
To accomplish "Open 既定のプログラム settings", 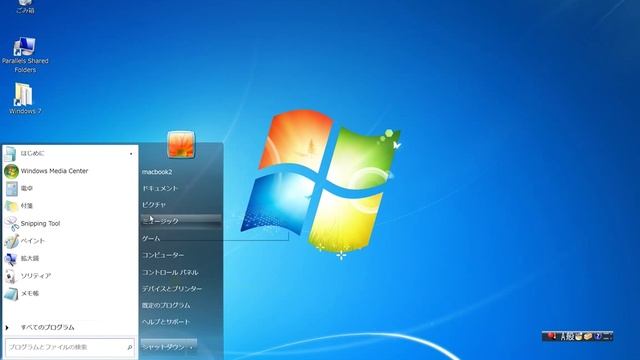I will (x=166, y=305).
